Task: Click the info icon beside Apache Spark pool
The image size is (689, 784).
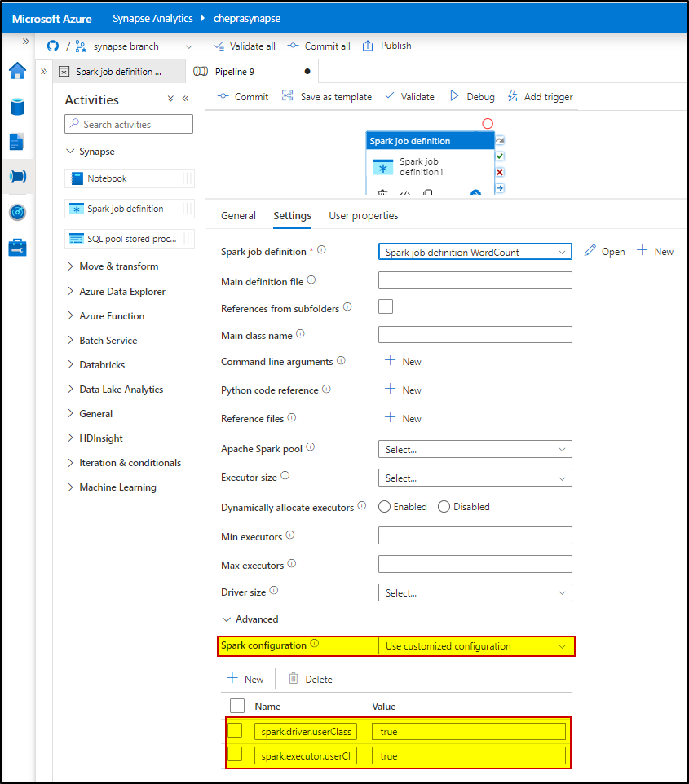Action: click(310, 447)
